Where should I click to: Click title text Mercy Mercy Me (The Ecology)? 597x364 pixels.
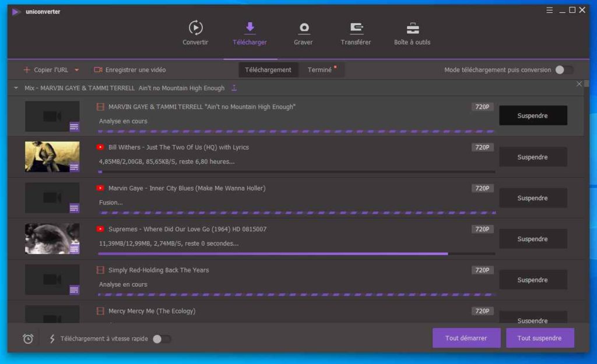152,311
